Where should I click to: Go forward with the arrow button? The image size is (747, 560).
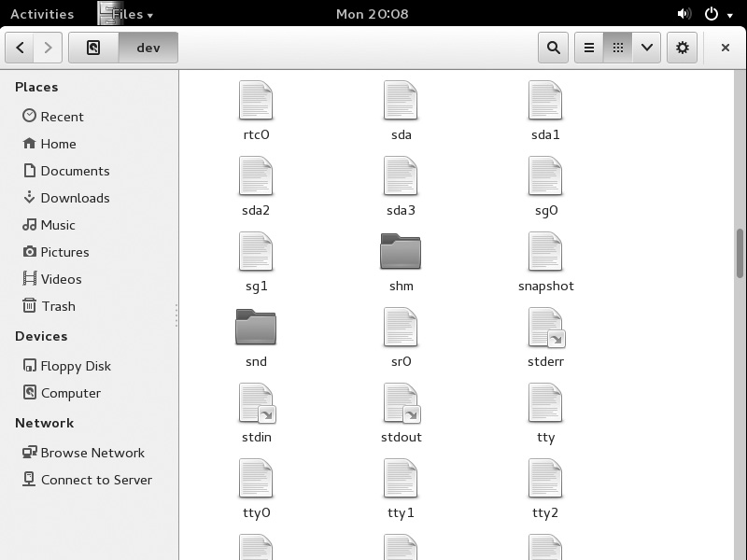click(48, 48)
